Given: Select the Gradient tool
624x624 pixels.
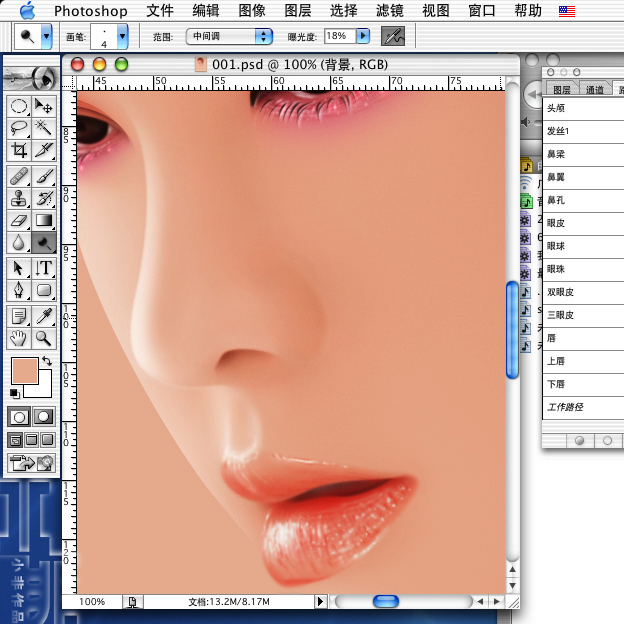Looking at the screenshot, I should [x=43, y=220].
